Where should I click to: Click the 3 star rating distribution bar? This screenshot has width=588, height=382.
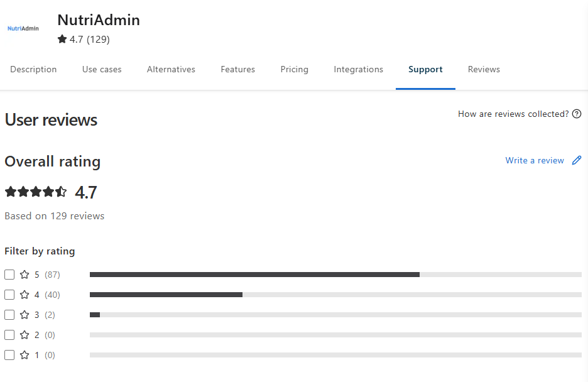335,315
